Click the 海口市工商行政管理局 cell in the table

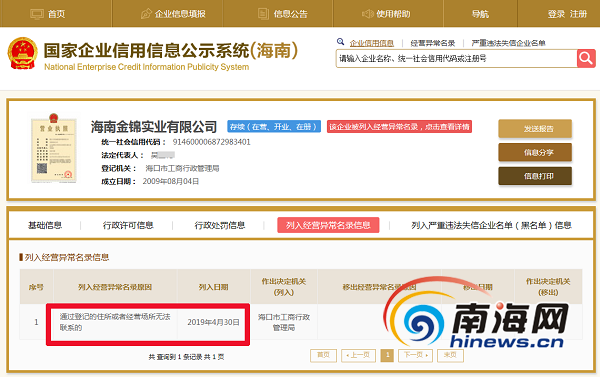(284, 322)
